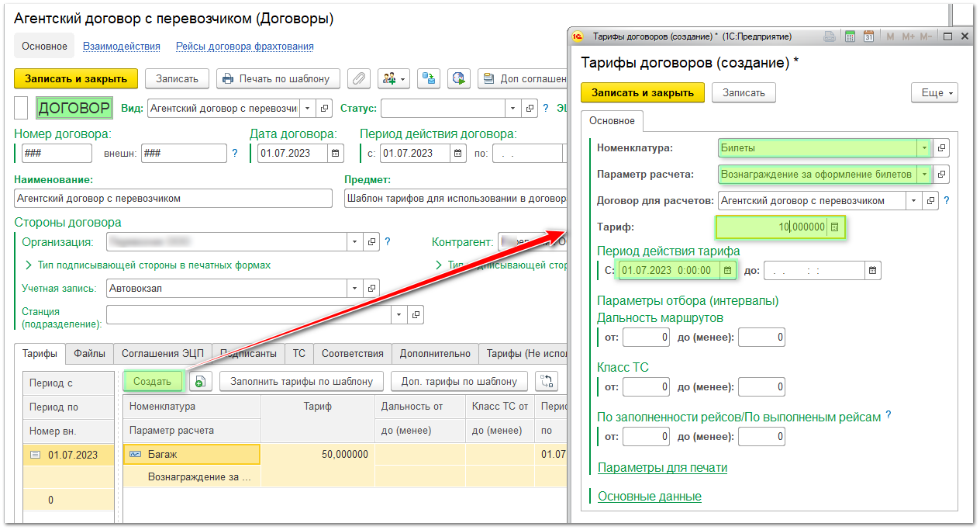Expand the Номенклатура dropdown list
Screen dimensions: 980x530
923,147
